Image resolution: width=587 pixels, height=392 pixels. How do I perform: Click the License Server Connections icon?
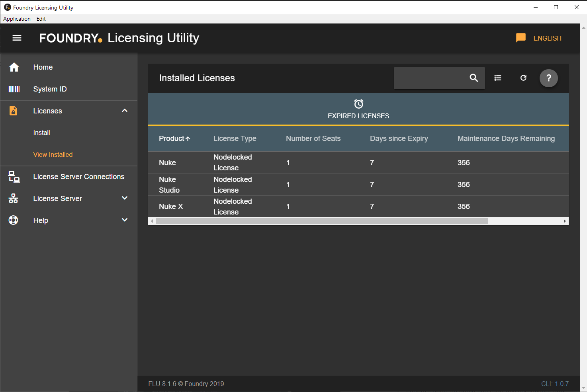point(14,177)
